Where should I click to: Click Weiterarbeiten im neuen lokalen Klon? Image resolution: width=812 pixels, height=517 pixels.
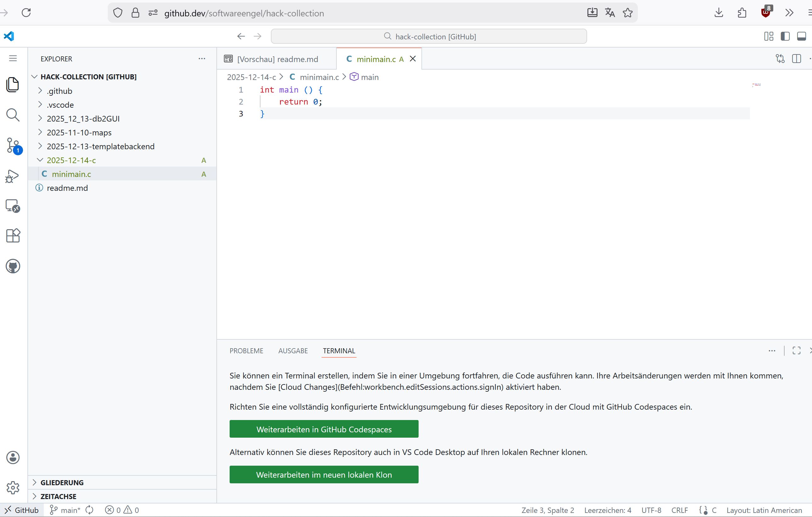[x=324, y=474]
